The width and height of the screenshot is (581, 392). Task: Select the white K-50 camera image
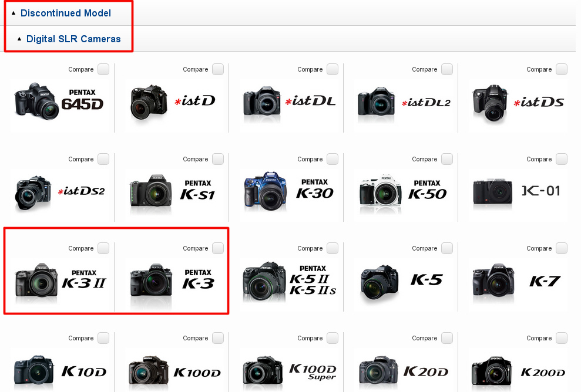point(380,191)
